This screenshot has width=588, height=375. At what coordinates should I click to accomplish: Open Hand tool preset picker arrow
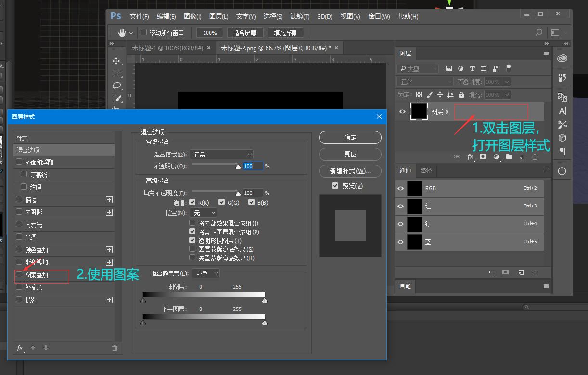click(x=131, y=33)
